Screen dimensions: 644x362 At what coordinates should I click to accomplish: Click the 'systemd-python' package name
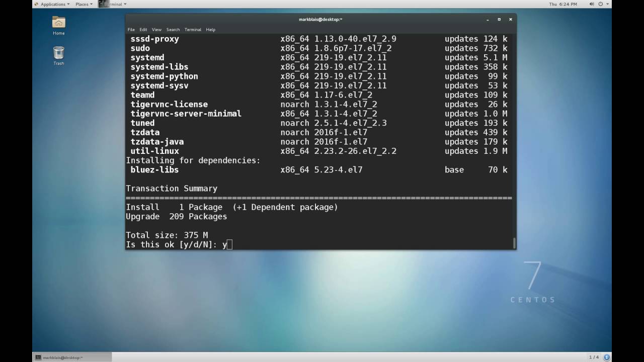pyautogui.click(x=165, y=76)
